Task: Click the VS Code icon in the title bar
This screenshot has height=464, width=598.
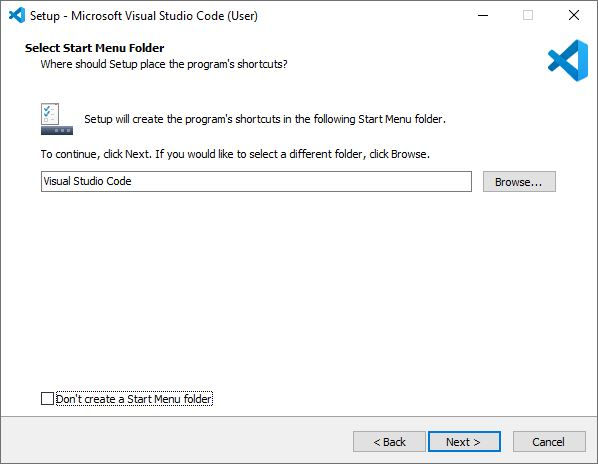Action: click(x=17, y=15)
